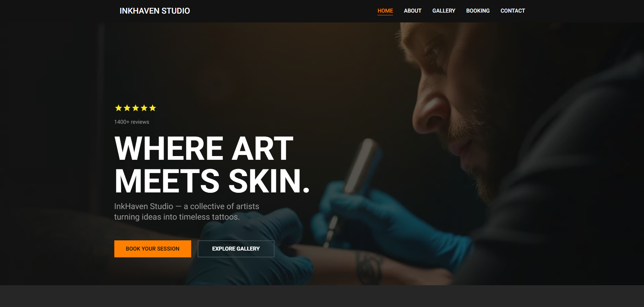Click the fourth yellow rating star
This screenshot has width=644, height=307.
[144, 108]
